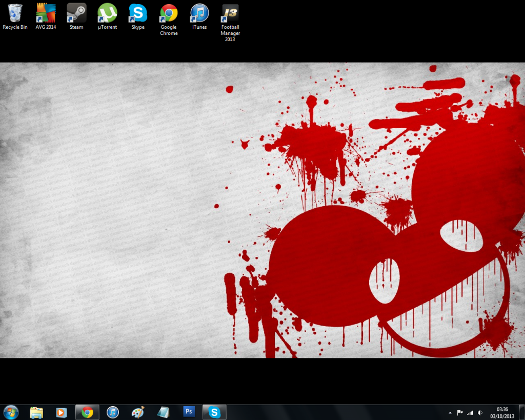Open Photoshop from the taskbar

click(189, 412)
